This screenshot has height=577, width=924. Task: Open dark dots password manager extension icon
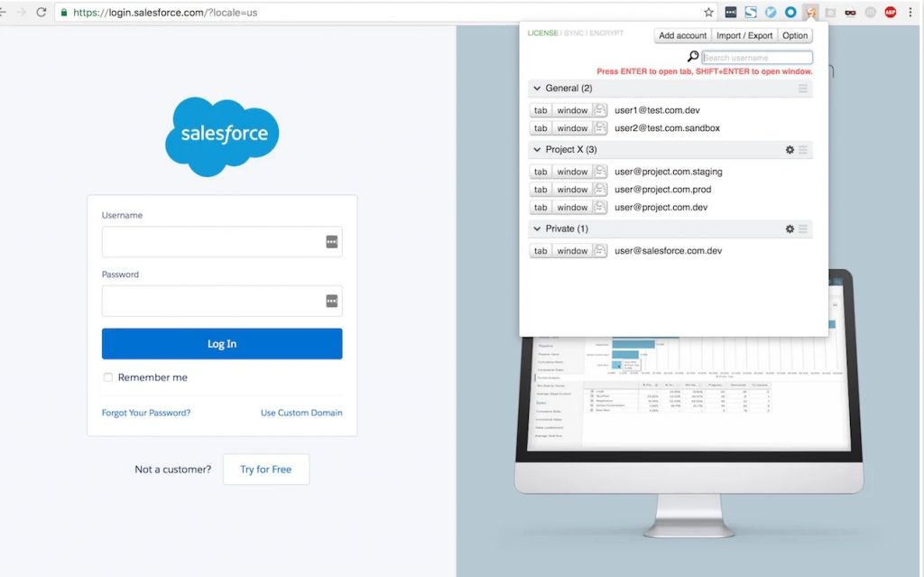[731, 13]
